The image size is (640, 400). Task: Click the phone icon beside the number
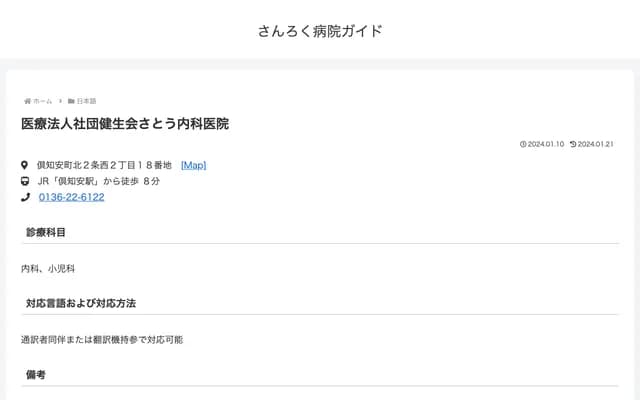pyautogui.click(x=25, y=197)
